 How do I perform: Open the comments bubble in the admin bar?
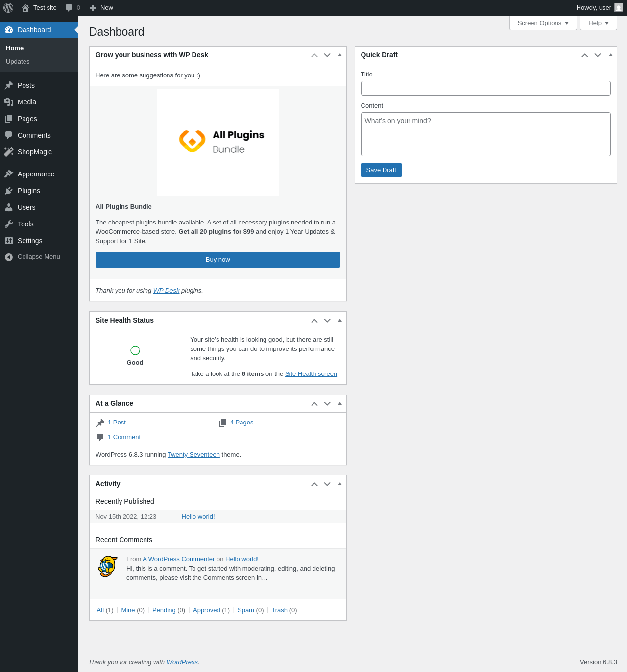[x=69, y=8]
